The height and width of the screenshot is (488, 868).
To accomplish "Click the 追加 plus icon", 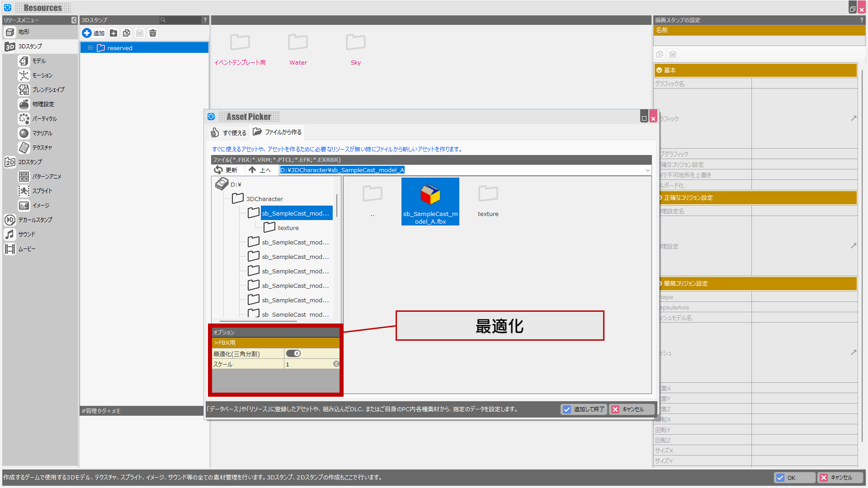I will click(x=87, y=33).
